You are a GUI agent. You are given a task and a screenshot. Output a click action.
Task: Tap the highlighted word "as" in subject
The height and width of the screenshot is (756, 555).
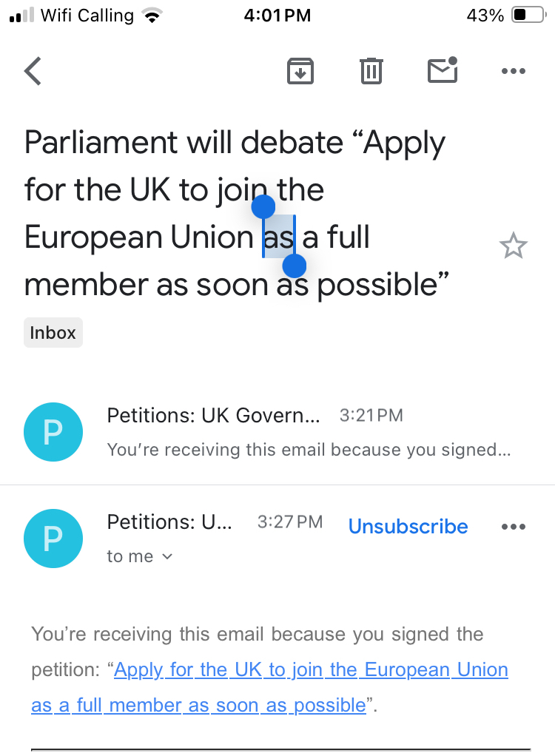click(x=279, y=237)
